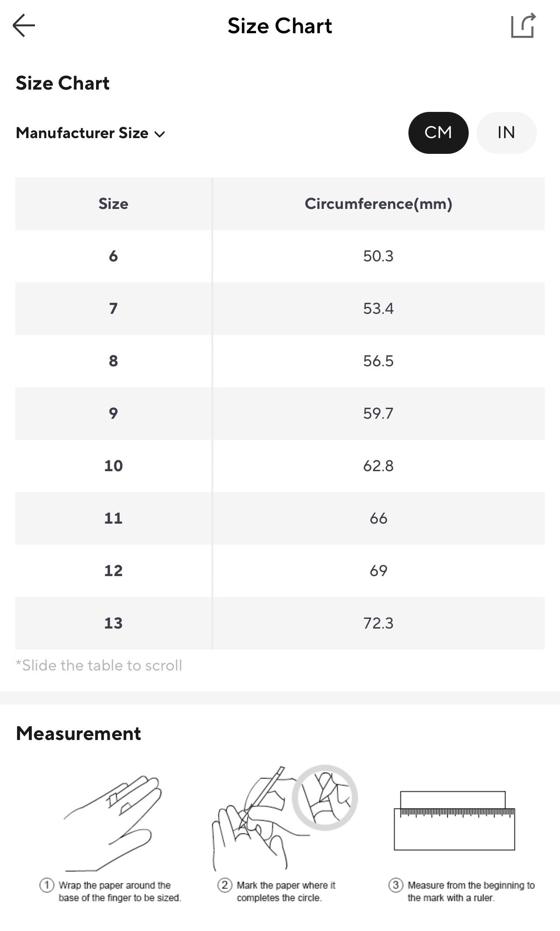The width and height of the screenshot is (560, 931).
Task: Tap the Circumference(mm) column header
Action: tap(378, 204)
